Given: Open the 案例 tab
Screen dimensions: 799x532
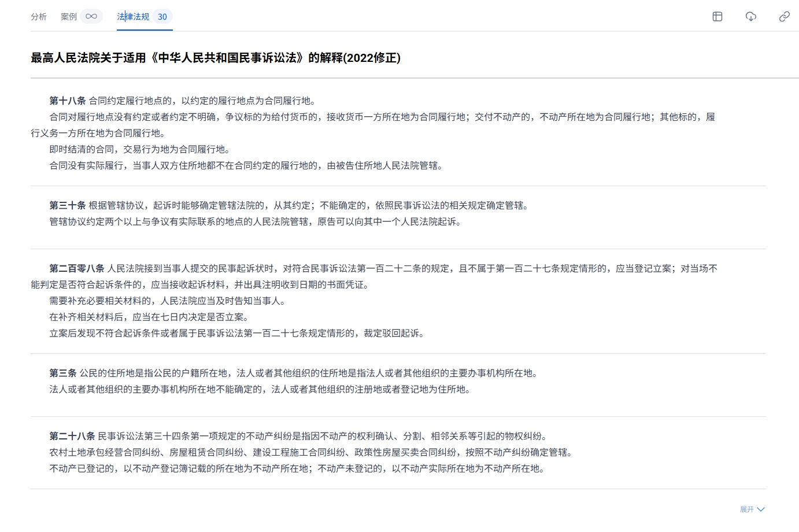Looking at the screenshot, I should 69,17.
